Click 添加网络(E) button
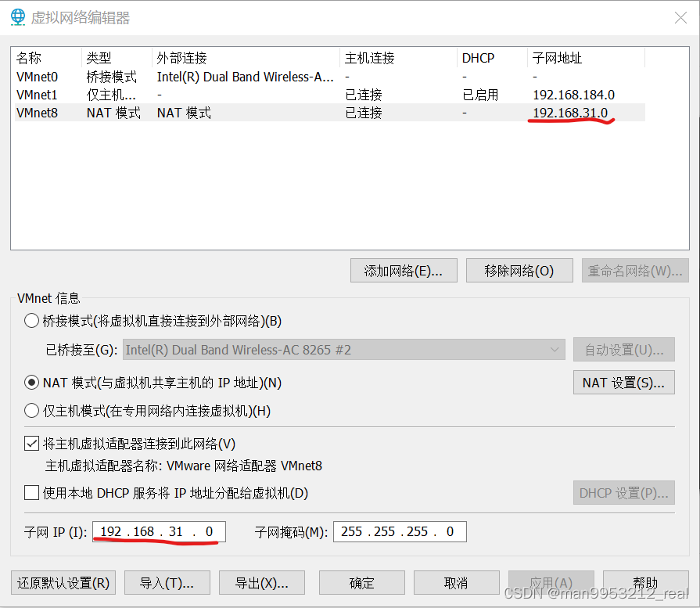This screenshot has width=700, height=608. click(404, 271)
